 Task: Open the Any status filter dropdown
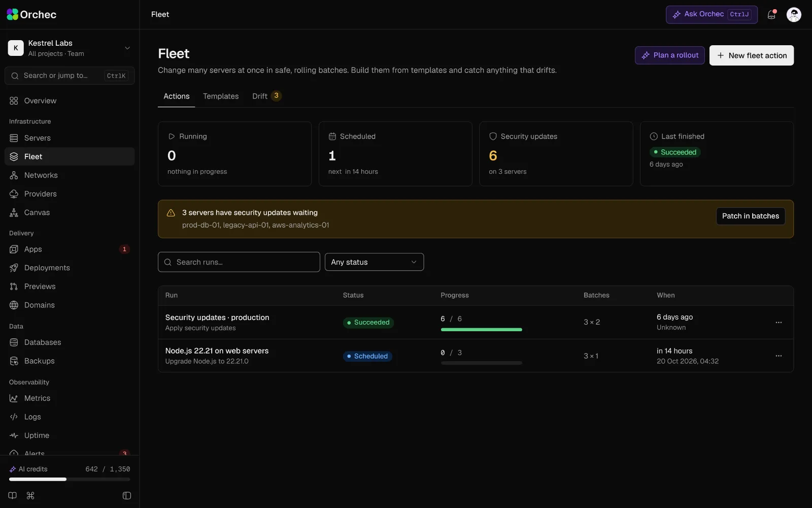click(374, 262)
